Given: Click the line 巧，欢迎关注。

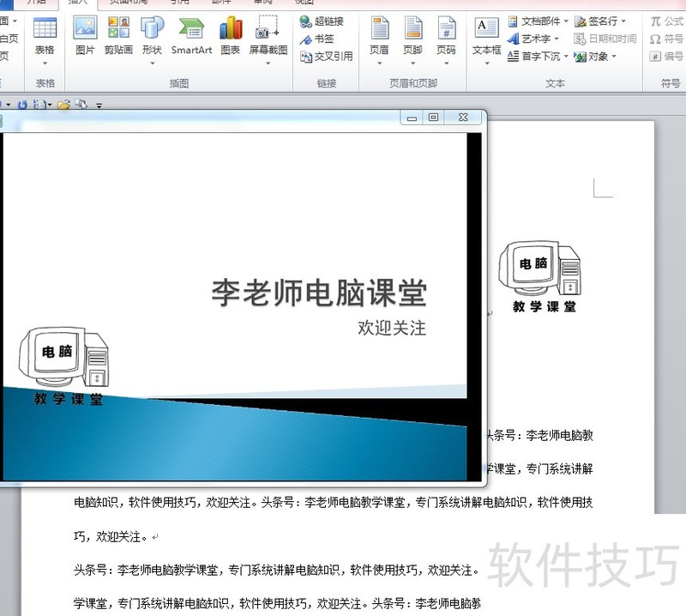Looking at the screenshot, I should pos(113,536).
